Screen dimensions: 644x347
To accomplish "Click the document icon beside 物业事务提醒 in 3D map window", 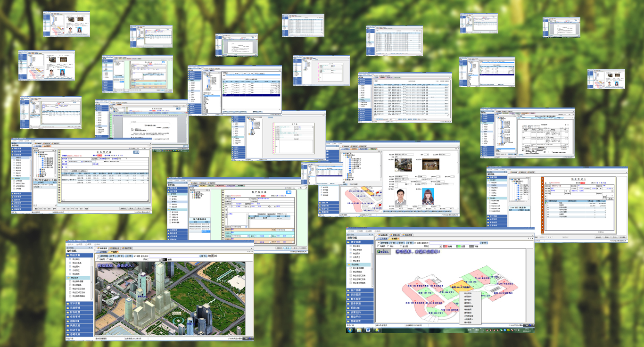I will [70, 281].
